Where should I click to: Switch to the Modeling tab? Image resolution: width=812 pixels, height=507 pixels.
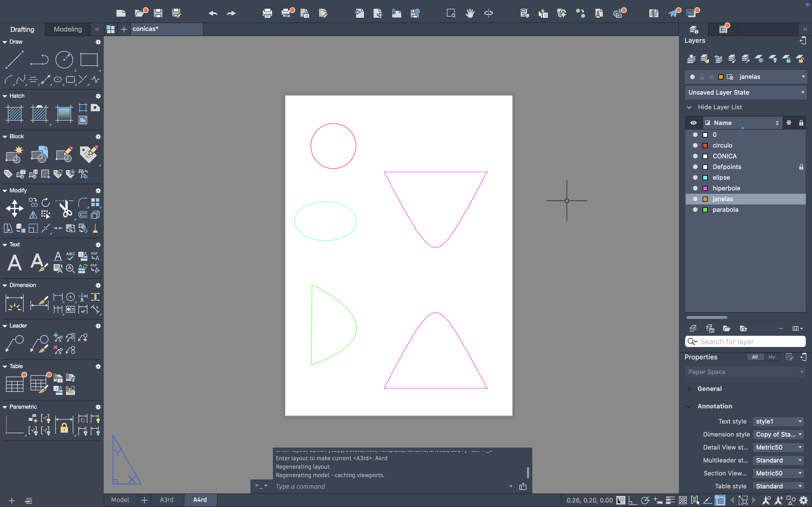(x=67, y=30)
